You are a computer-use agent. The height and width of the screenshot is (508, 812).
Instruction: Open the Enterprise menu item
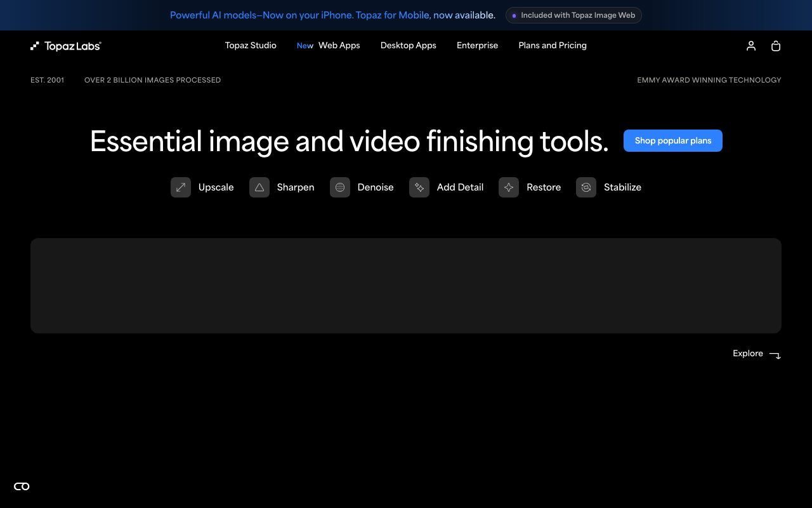coord(477,46)
